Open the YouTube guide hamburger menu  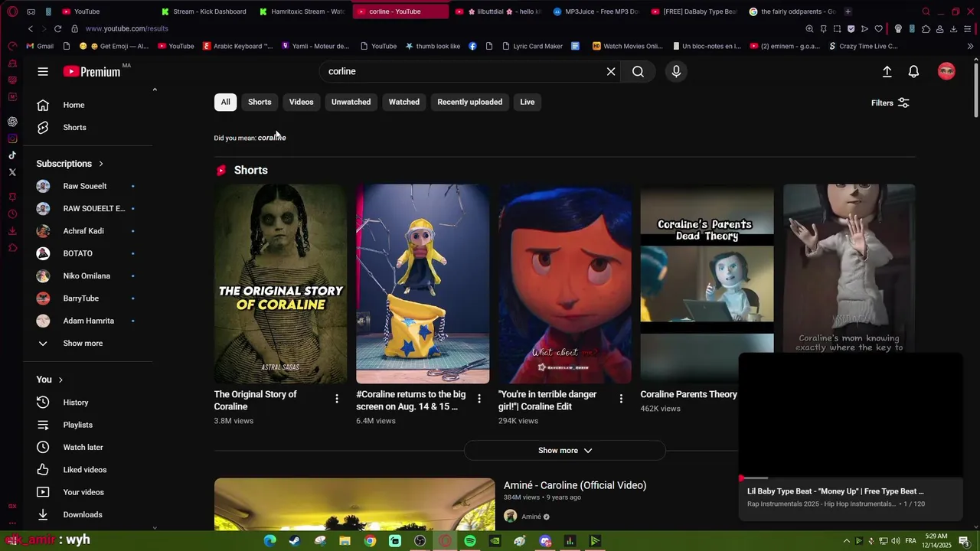[43, 71]
